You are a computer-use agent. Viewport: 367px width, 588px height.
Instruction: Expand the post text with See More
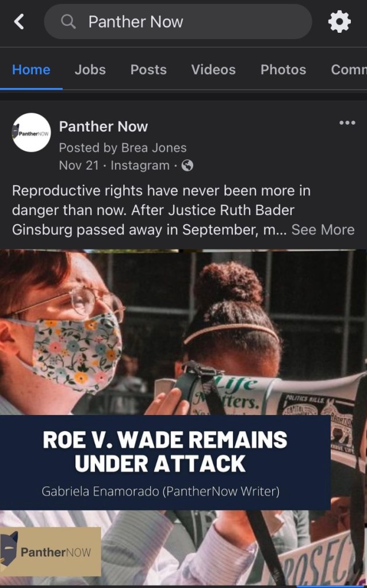[323, 229]
